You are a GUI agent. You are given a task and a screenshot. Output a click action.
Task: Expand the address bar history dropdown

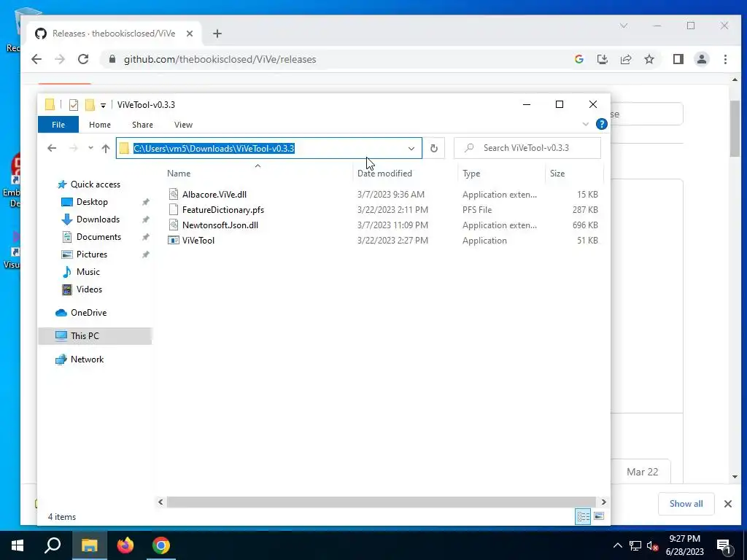[411, 148]
